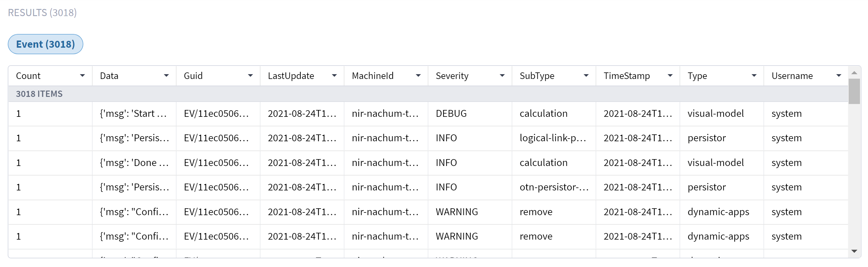Click the TimeStamp column header label
This screenshot has width=868, height=267.
pyautogui.click(x=627, y=76)
